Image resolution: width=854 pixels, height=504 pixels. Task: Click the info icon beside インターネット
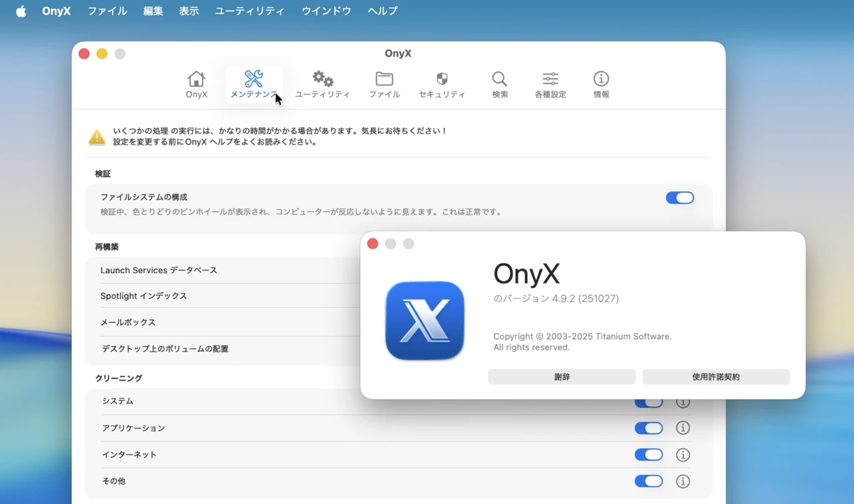coord(683,455)
